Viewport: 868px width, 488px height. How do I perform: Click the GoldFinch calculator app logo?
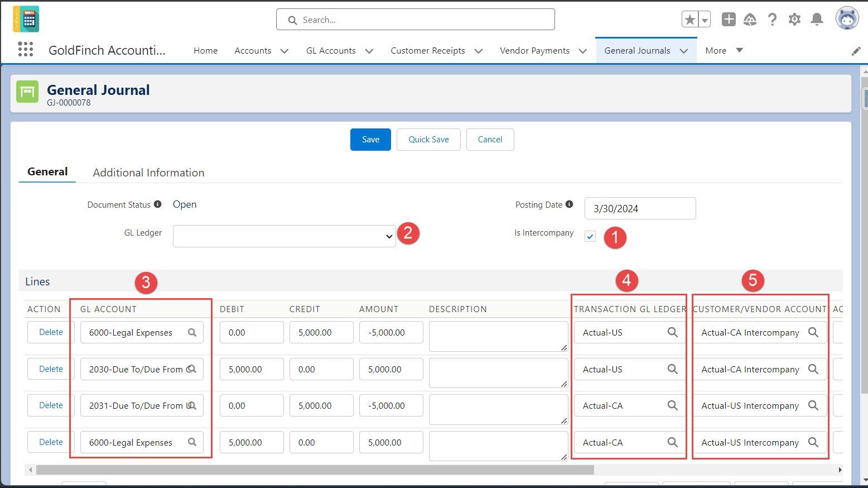tap(26, 19)
